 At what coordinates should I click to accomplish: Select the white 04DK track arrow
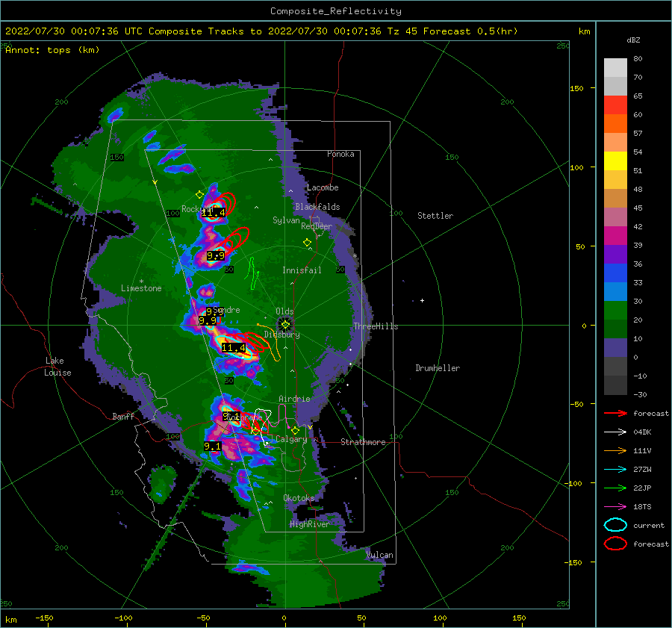pos(615,432)
